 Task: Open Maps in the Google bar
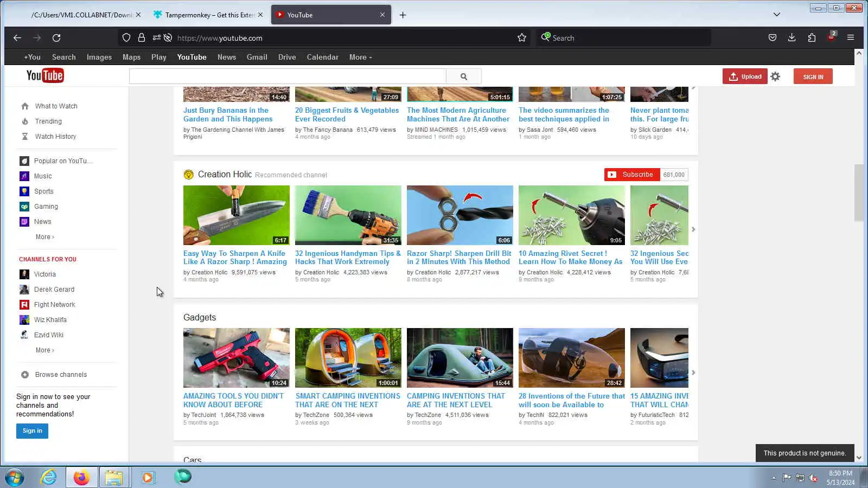coord(131,57)
